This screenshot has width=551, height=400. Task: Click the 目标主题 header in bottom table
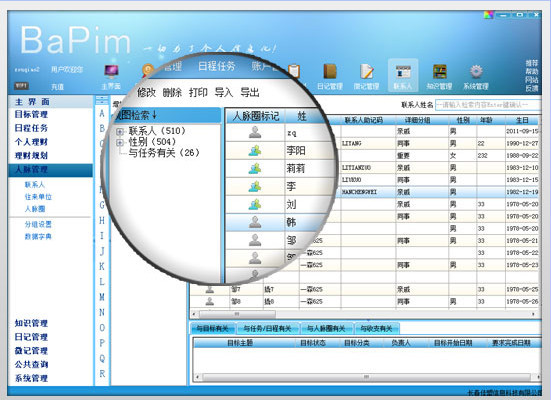pos(240,343)
